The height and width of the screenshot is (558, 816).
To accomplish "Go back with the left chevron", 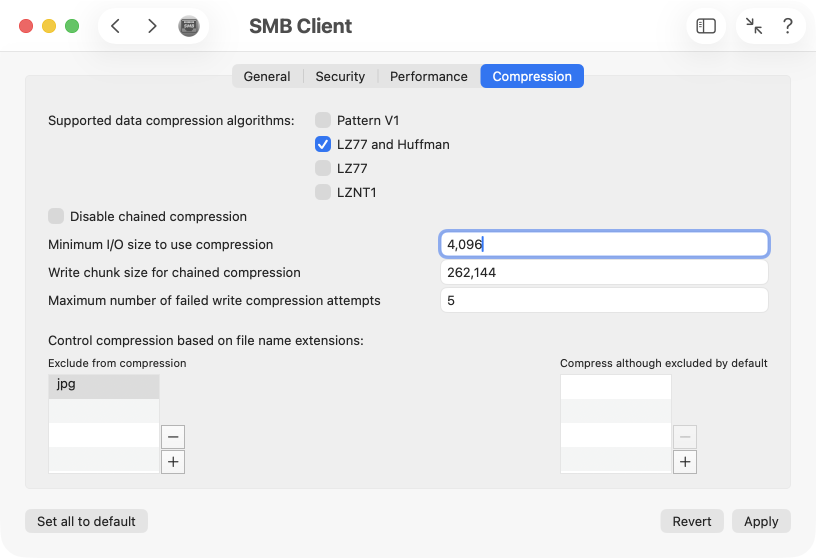I will (116, 26).
